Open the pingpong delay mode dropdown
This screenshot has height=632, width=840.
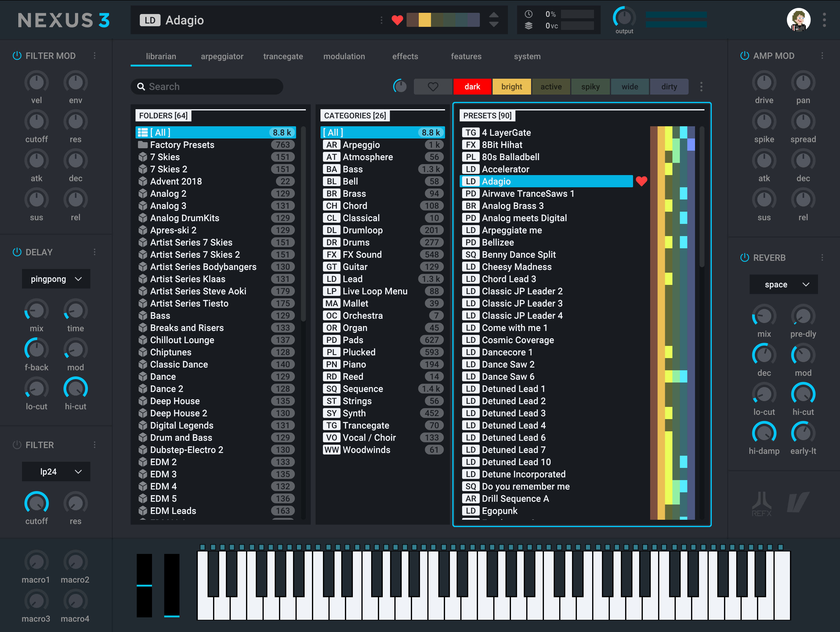click(56, 279)
